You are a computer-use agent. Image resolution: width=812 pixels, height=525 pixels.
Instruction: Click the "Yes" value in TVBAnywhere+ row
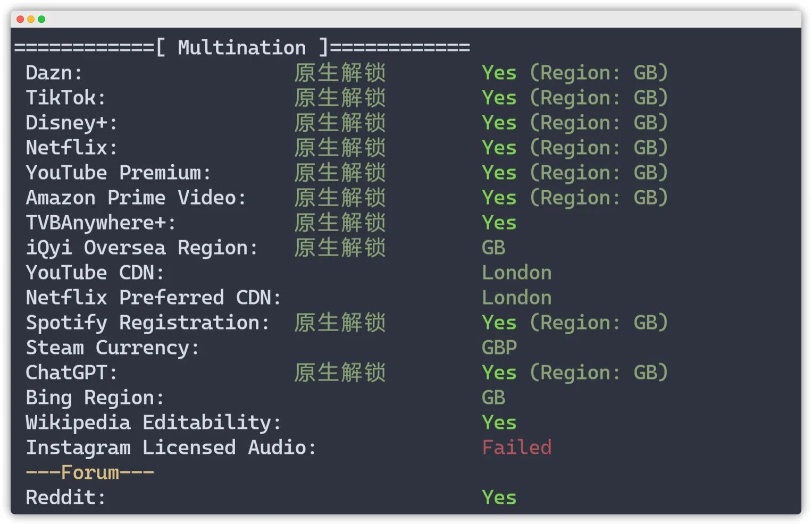point(499,223)
